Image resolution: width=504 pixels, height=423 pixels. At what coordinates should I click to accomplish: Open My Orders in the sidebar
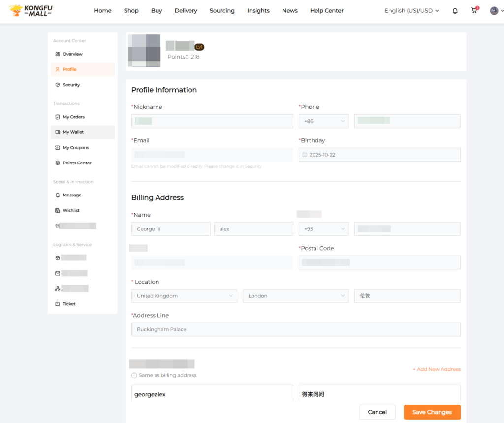click(73, 117)
